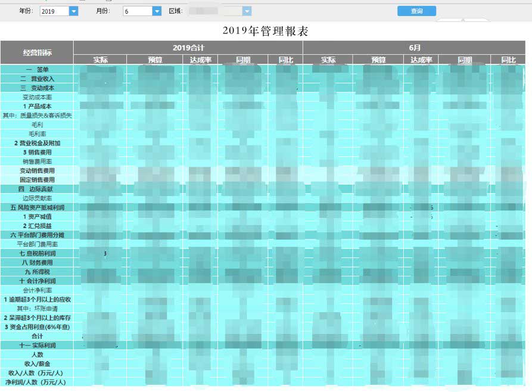This screenshot has height=392, width=532.
Task: Open the 月份 month dropdown arrow
Action: pyautogui.click(x=157, y=11)
